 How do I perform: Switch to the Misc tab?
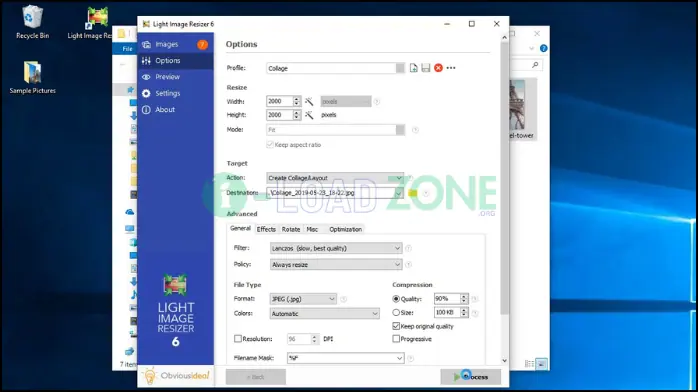point(312,229)
